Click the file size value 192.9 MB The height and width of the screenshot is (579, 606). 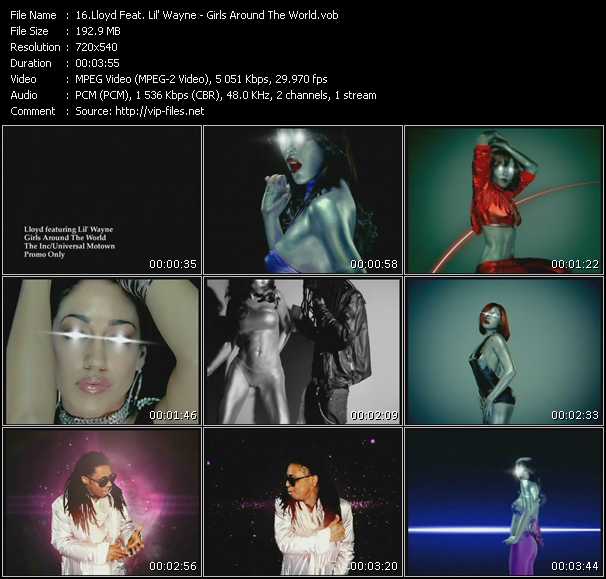click(x=98, y=31)
